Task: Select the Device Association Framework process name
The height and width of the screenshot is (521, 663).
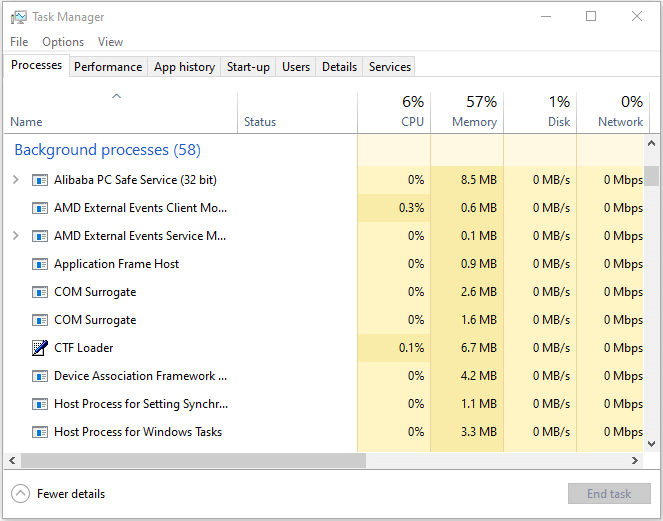Action: point(140,376)
